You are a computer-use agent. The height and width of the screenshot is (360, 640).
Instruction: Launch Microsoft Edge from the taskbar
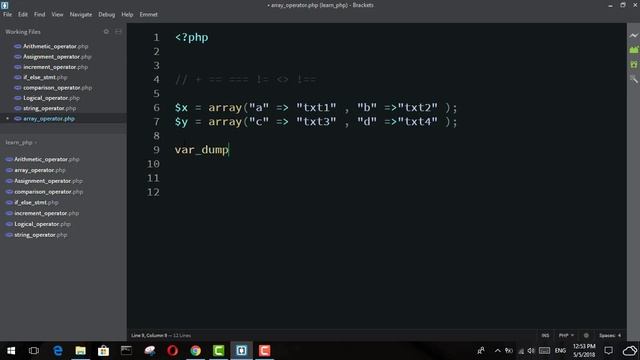58,351
